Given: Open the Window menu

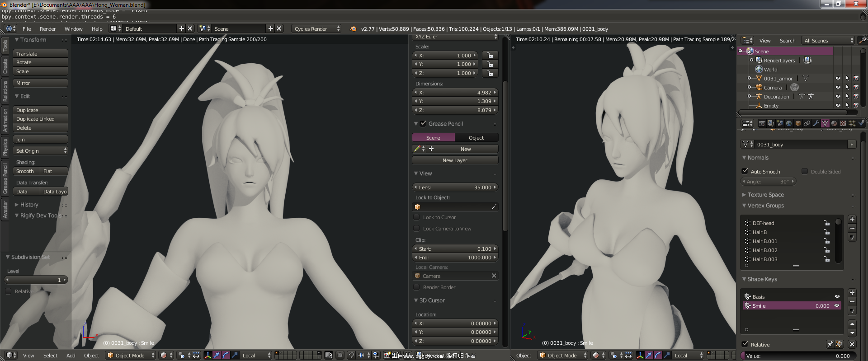Looking at the screenshot, I should coord(73,29).
